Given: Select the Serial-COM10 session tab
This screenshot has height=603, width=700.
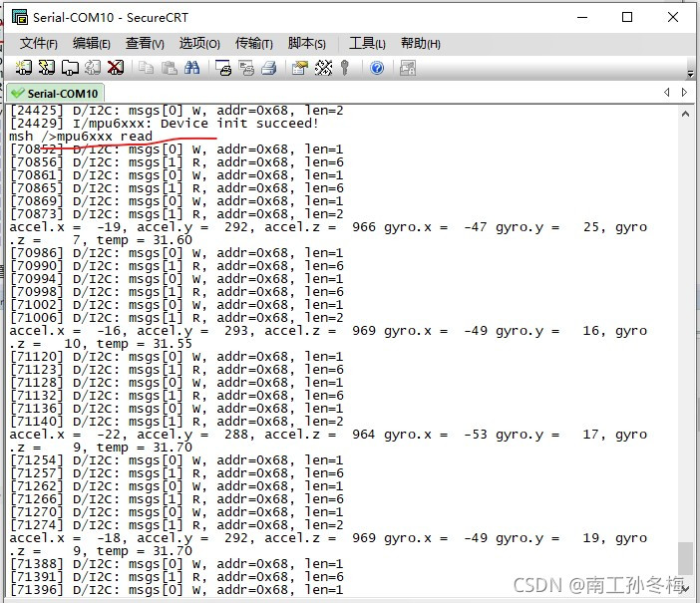Looking at the screenshot, I should 55,94.
